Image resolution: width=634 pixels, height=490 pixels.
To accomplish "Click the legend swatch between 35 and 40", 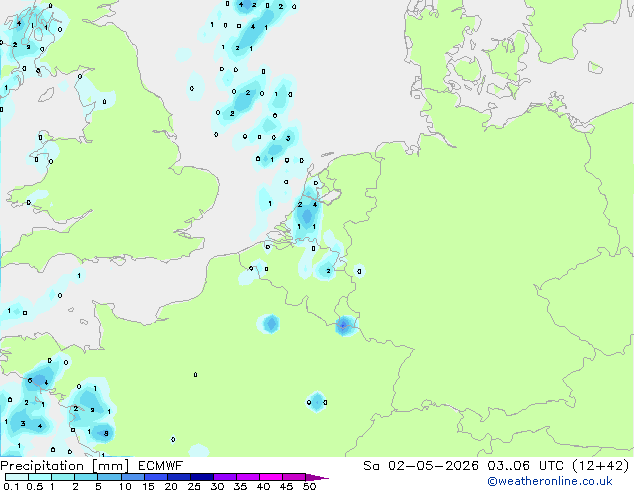I will pyautogui.click(x=248, y=477).
